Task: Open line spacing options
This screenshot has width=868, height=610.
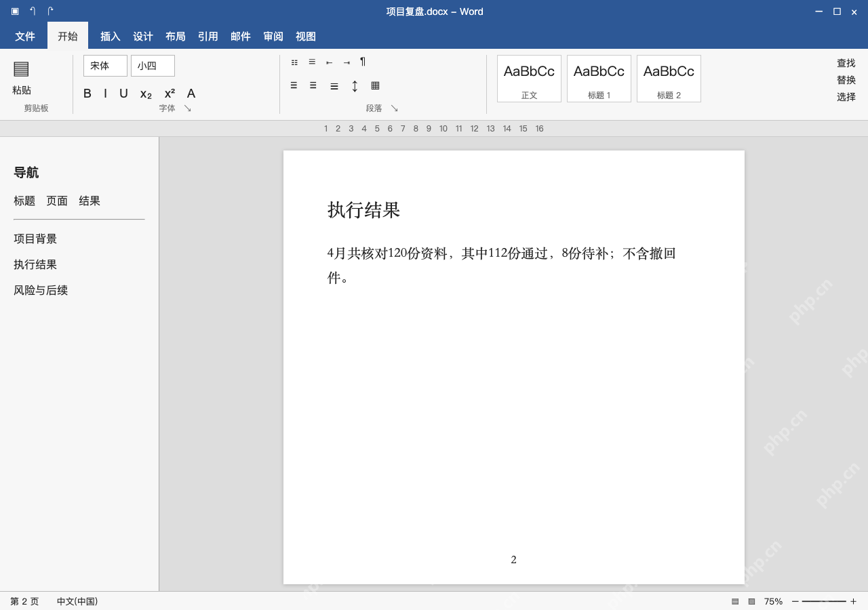Action: [355, 86]
